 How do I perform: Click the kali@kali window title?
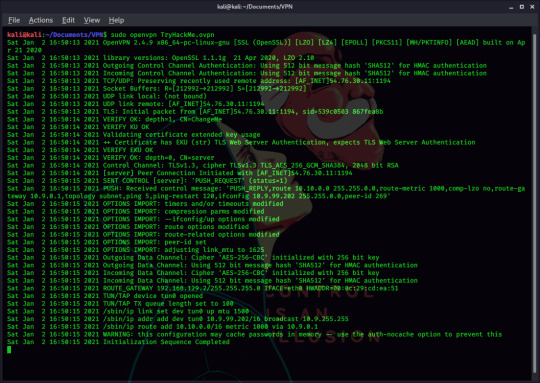coord(255,7)
